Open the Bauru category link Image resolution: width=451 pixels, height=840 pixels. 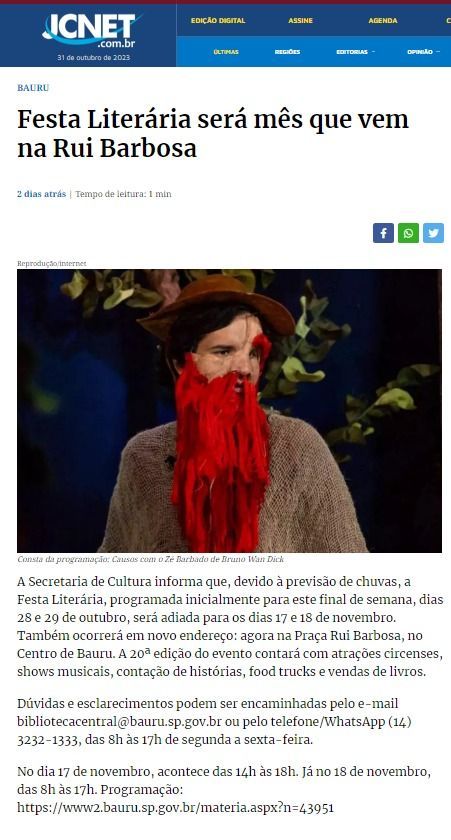33,88
